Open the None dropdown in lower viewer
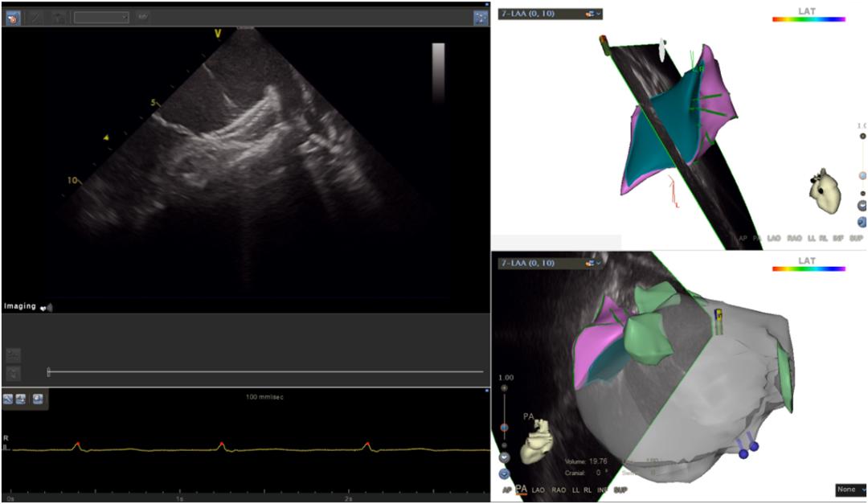 [x=851, y=490]
